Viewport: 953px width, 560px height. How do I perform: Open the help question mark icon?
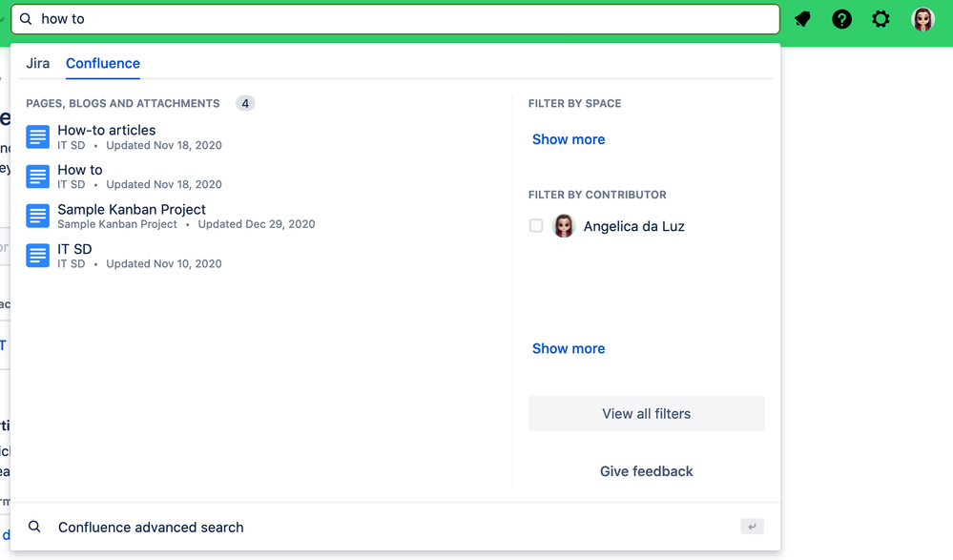pyautogui.click(x=841, y=19)
